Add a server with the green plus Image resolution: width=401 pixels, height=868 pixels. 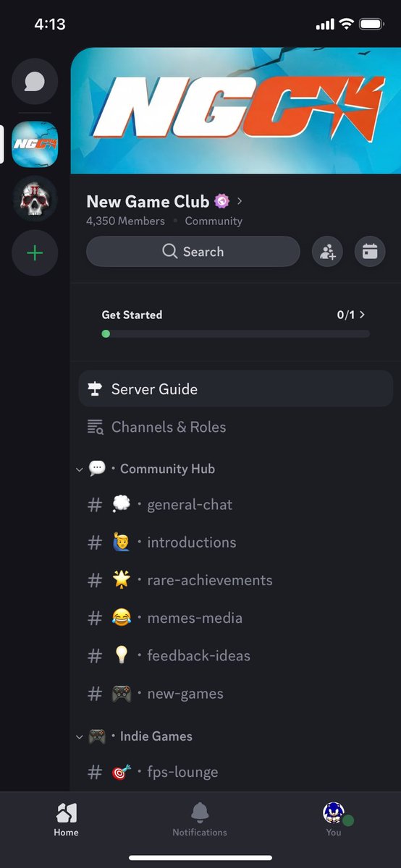pyautogui.click(x=35, y=253)
